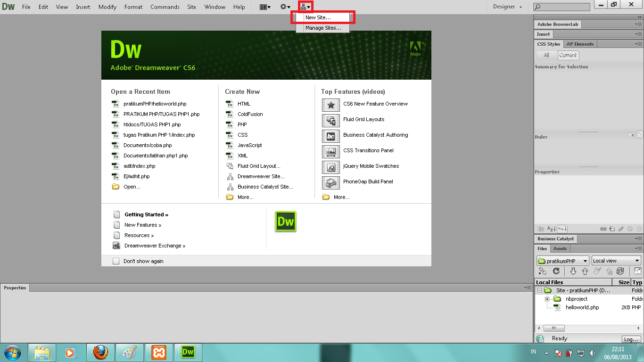Create a new PHP document
The width and height of the screenshot is (644, 362).
[x=242, y=124]
